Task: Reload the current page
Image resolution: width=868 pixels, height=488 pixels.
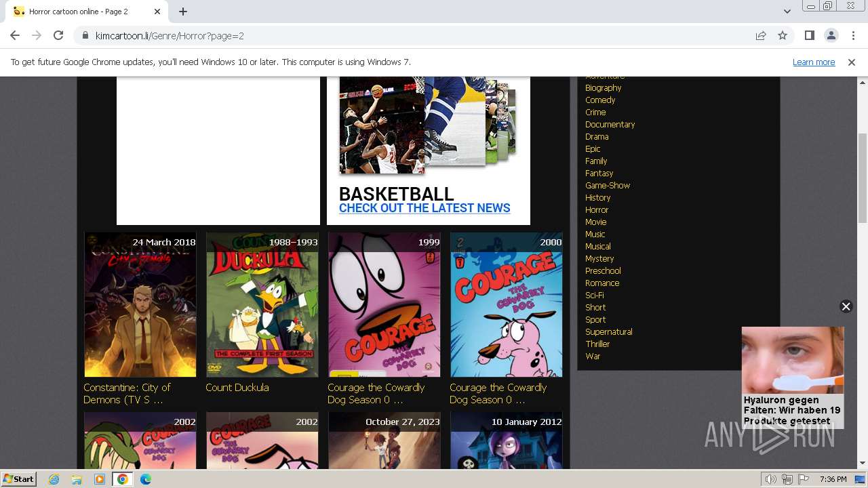Action: pyautogui.click(x=58, y=35)
